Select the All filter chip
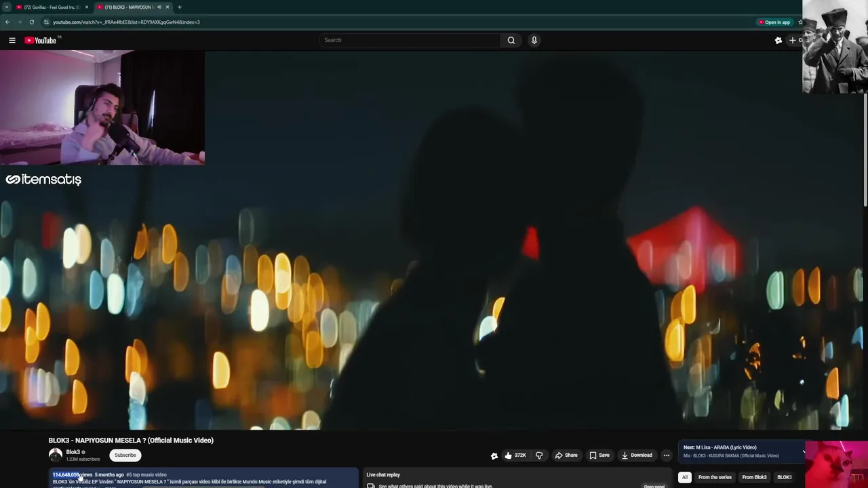 [685, 477]
